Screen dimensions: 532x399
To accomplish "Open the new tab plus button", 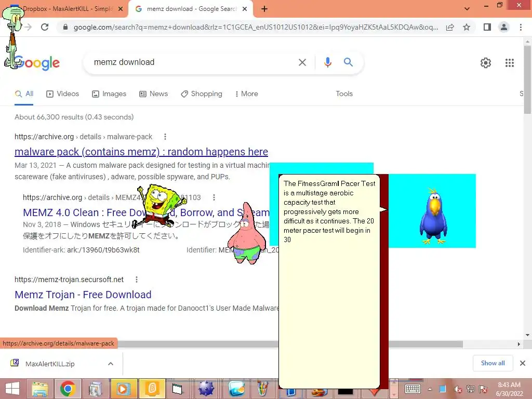I will pyautogui.click(x=264, y=9).
